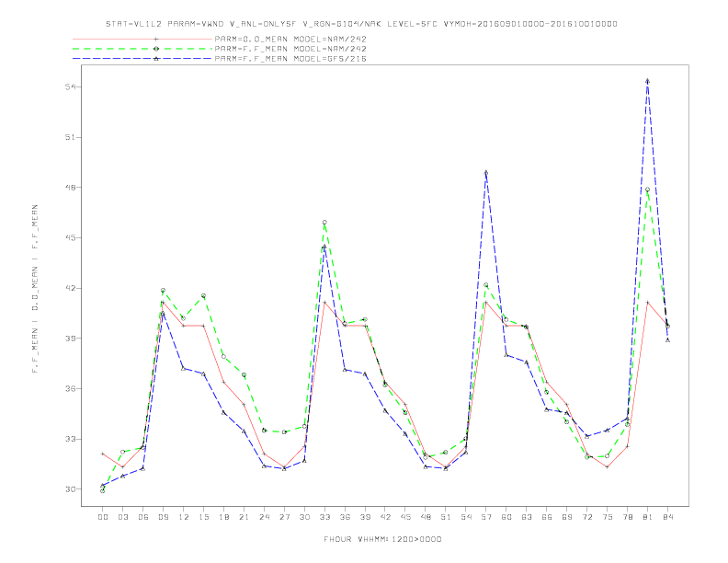Click x-axis tick label 51
728x563 pixels.
446,517
